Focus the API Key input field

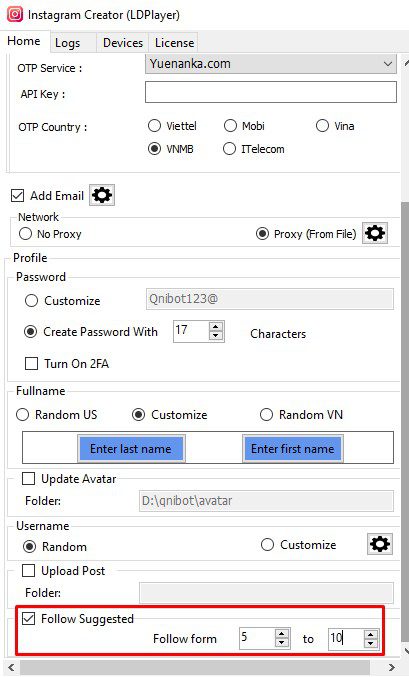click(x=270, y=92)
